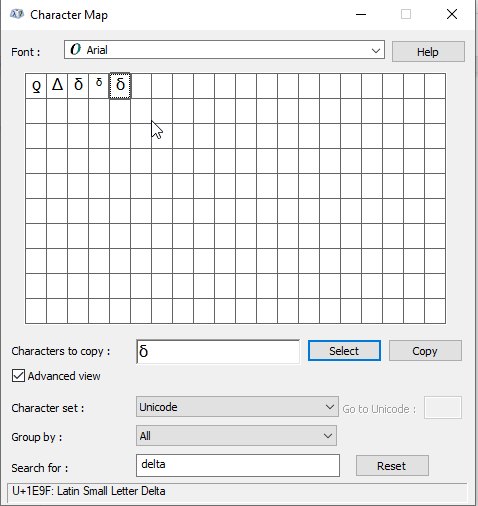Choose the Greek small delta in third cell
478x506 pixels.
coord(78,86)
